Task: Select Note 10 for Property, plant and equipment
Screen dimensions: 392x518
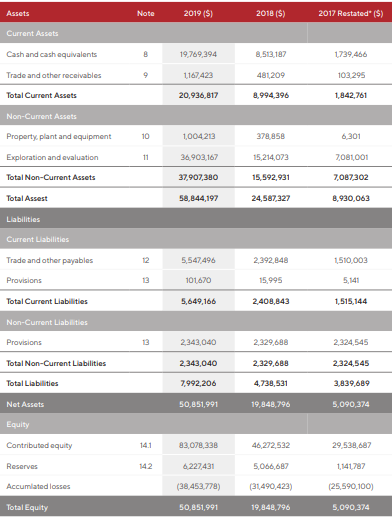Action: 145,136
